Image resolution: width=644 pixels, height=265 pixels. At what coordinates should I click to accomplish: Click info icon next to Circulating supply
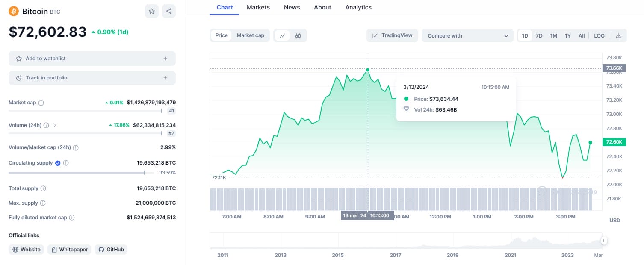pos(66,163)
